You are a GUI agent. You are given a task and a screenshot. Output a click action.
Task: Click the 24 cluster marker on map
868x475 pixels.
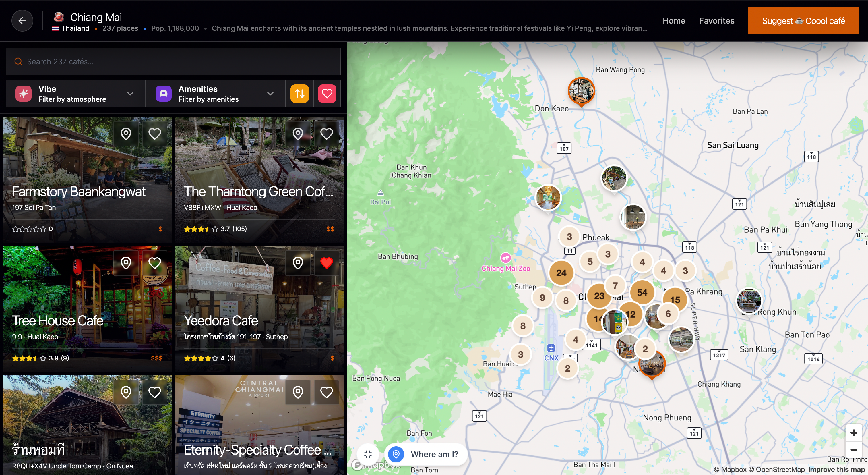(561, 273)
